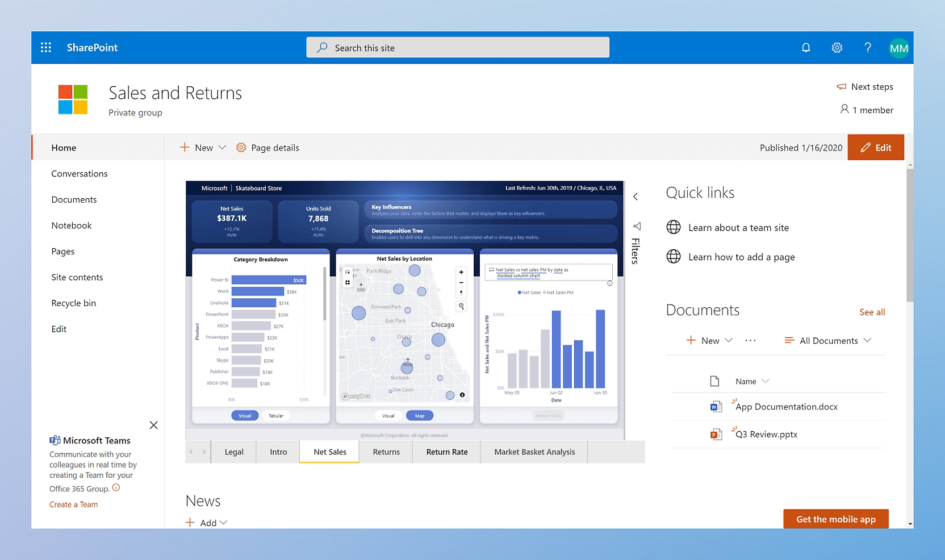This screenshot has width=945, height=560.
Task: Select the Map view toggle
Action: (x=420, y=416)
